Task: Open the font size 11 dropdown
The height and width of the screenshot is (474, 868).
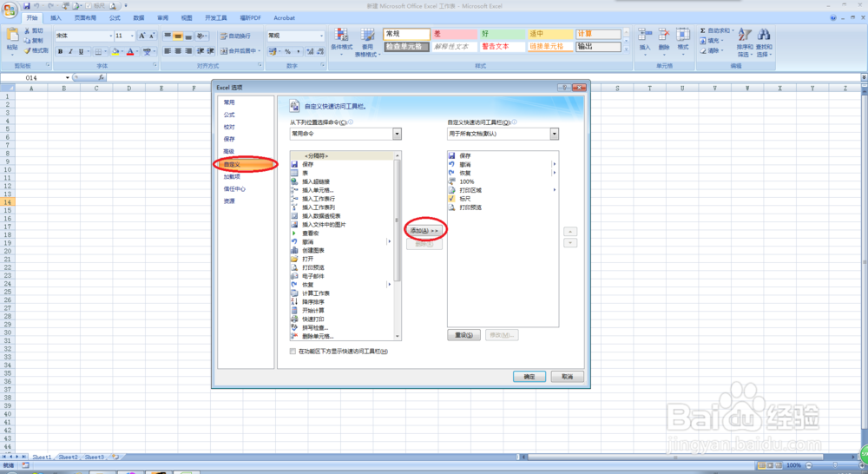Action: pyautogui.click(x=132, y=36)
